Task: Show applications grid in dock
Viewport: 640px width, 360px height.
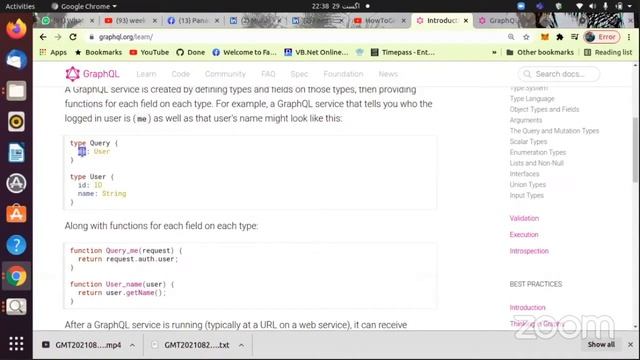Action: 16,344
